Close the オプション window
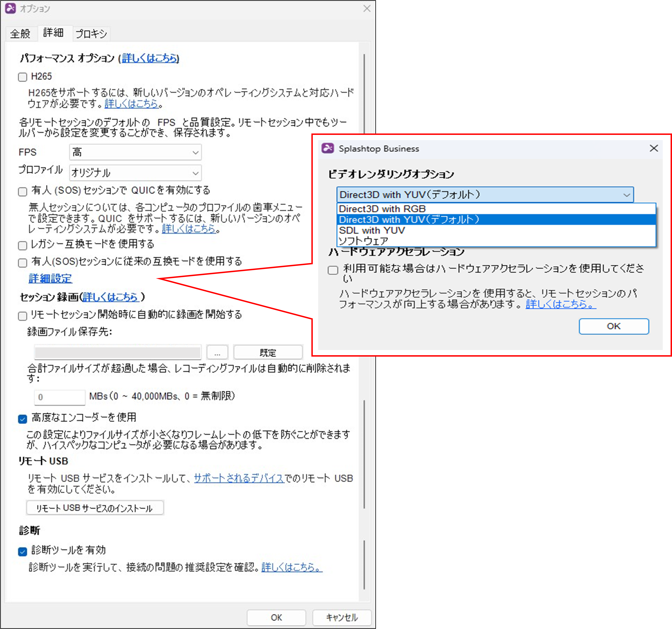672x629 pixels. (x=367, y=8)
